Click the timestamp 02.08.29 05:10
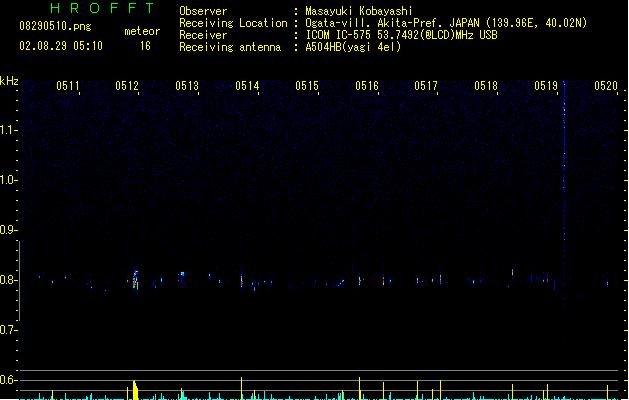Viewport: 629px width, 400px height. [x=61, y=46]
